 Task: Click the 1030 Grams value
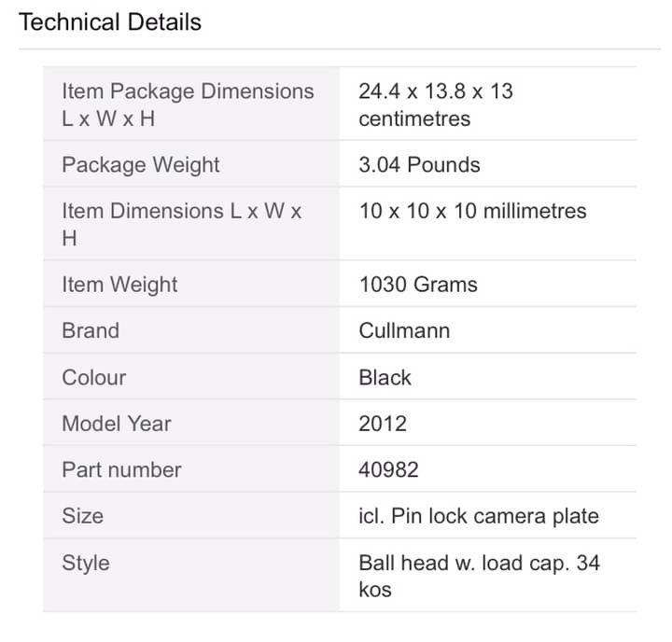[x=417, y=285]
